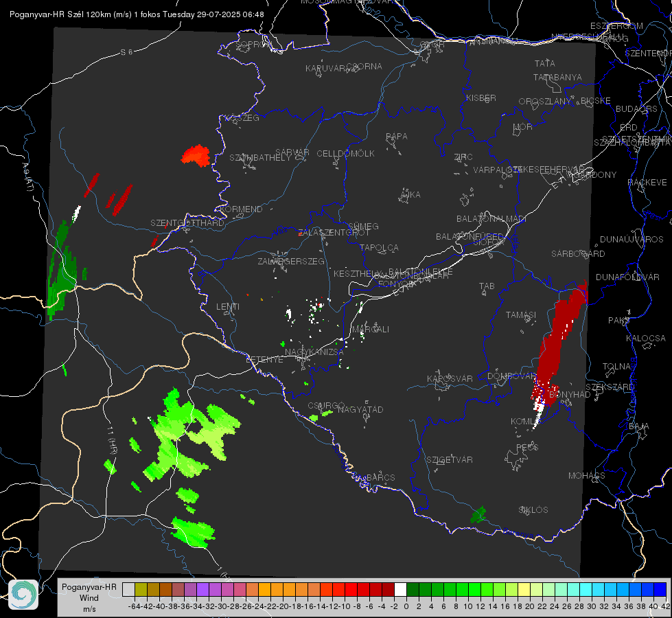This screenshot has height=618, width=672.
Task: Pick the gray swatch at legend's start
Action: tap(128, 589)
